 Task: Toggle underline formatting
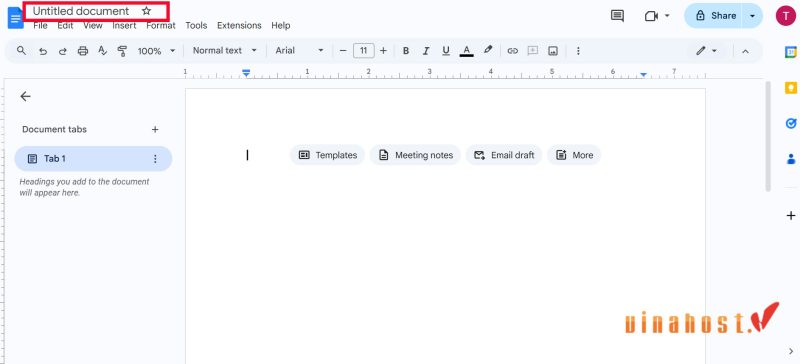click(446, 51)
